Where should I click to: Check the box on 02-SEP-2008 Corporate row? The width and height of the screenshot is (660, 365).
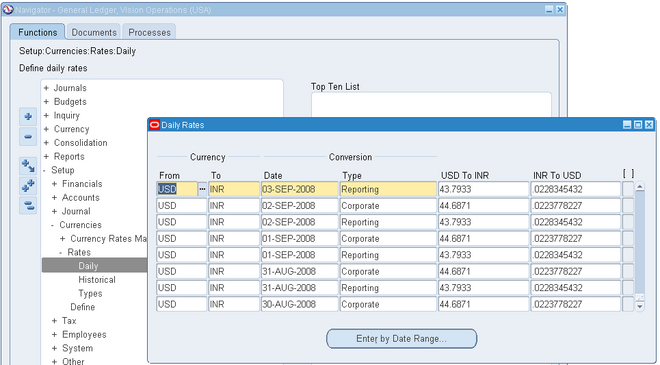628,206
